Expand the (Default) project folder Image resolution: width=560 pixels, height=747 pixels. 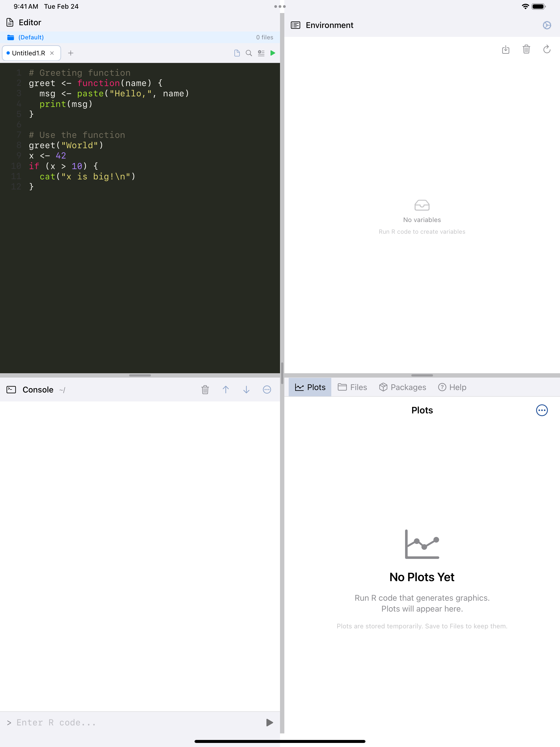(x=31, y=37)
